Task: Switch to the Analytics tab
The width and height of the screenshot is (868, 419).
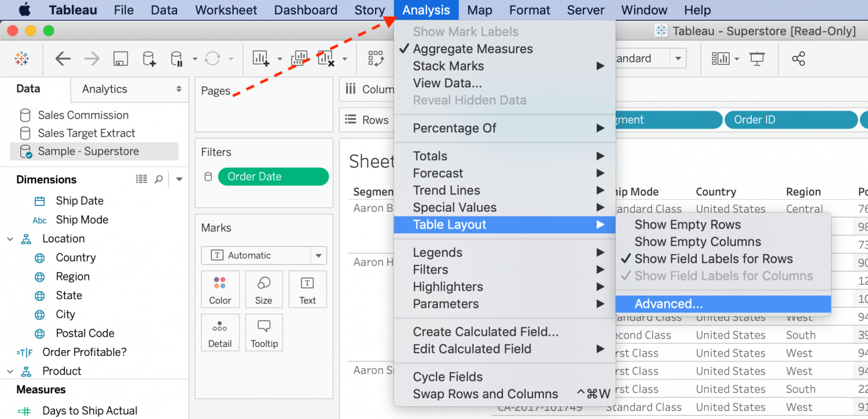Action: point(105,89)
